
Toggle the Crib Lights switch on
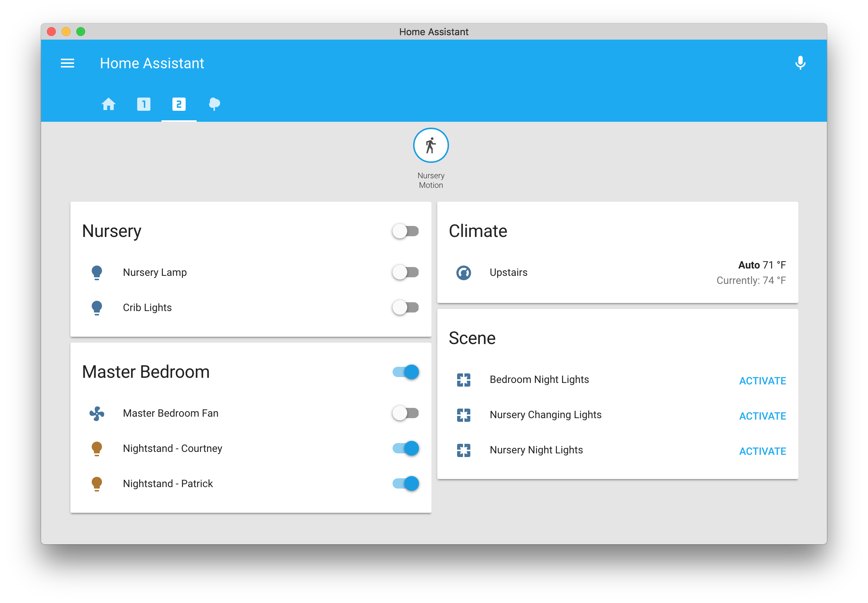pyautogui.click(x=405, y=307)
